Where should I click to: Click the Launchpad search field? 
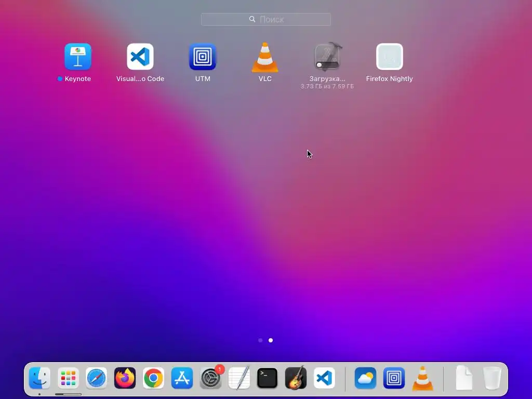tap(266, 19)
